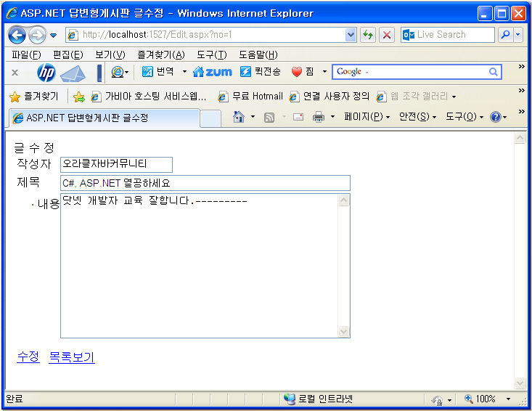532x411 pixels.
Task: Click the blue Help question mark icon
Action: click(x=496, y=117)
